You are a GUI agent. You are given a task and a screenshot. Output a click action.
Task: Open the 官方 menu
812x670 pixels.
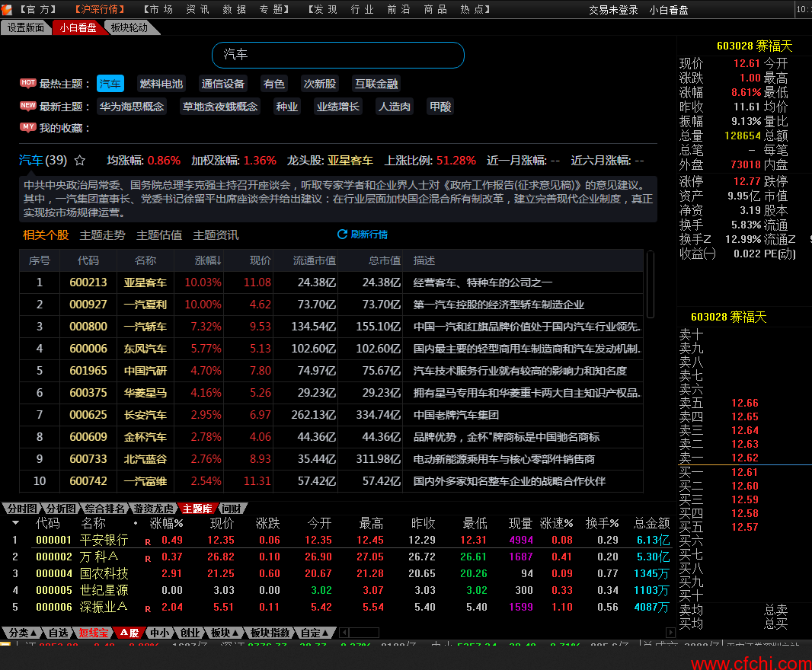pyautogui.click(x=38, y=9)
